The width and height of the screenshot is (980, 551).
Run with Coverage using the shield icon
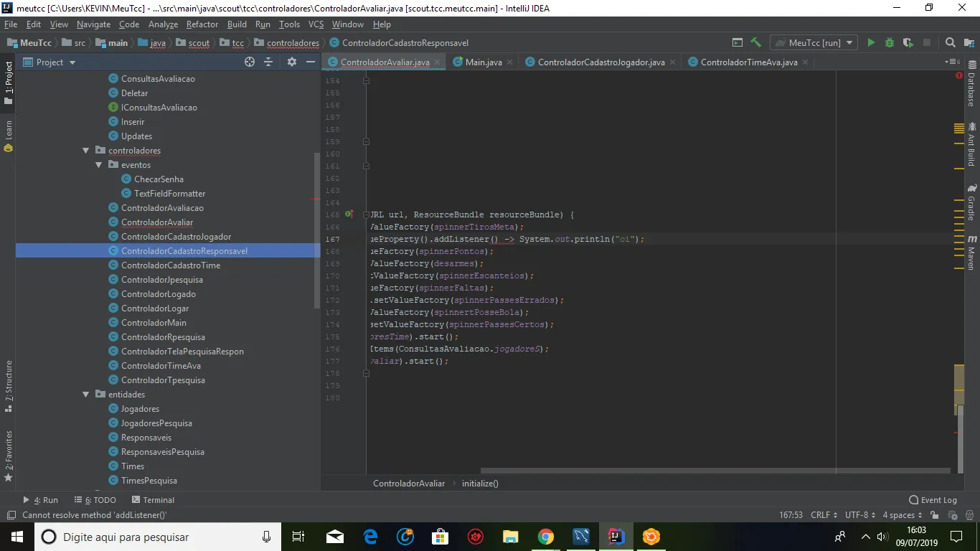coord(908,43)
